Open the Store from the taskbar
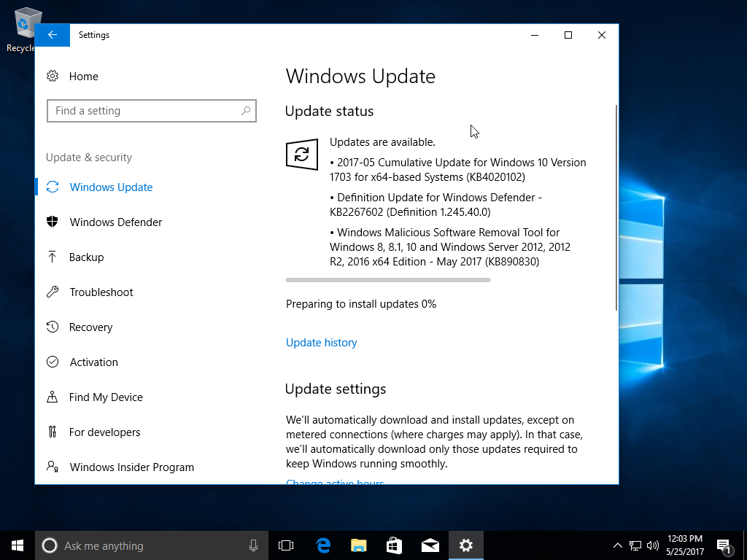The image size is (747, 560). [395, 545]
